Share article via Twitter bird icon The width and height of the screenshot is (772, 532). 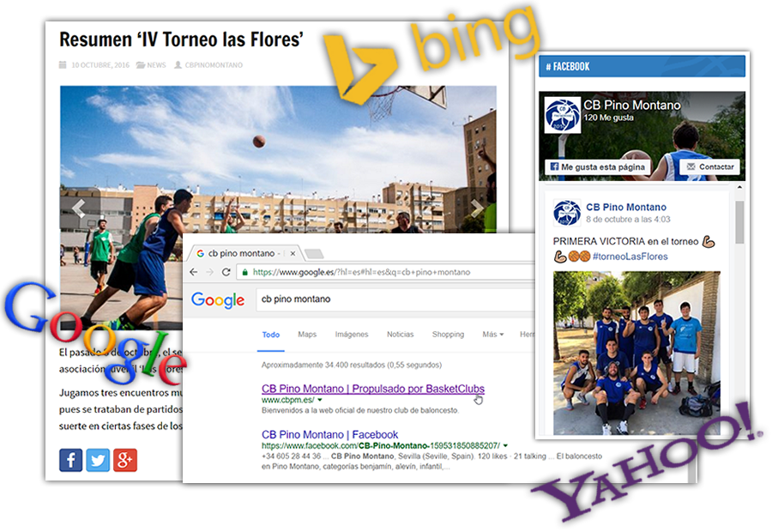tap(98, 460)
